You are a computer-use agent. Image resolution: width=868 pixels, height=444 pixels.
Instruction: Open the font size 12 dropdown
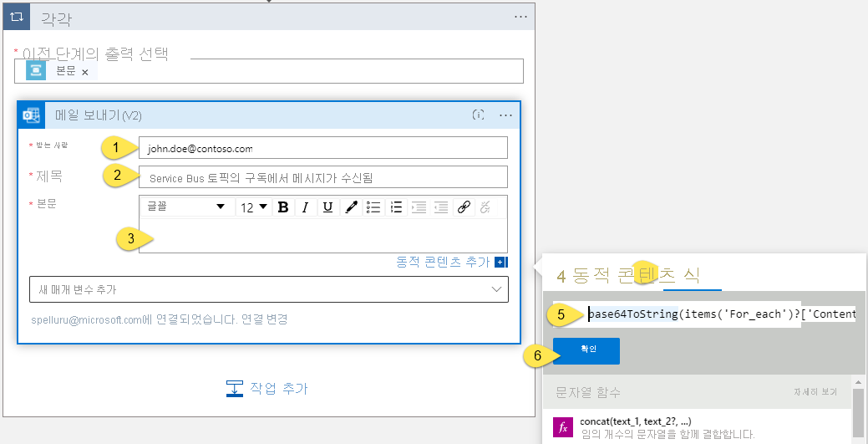point(254,207)
